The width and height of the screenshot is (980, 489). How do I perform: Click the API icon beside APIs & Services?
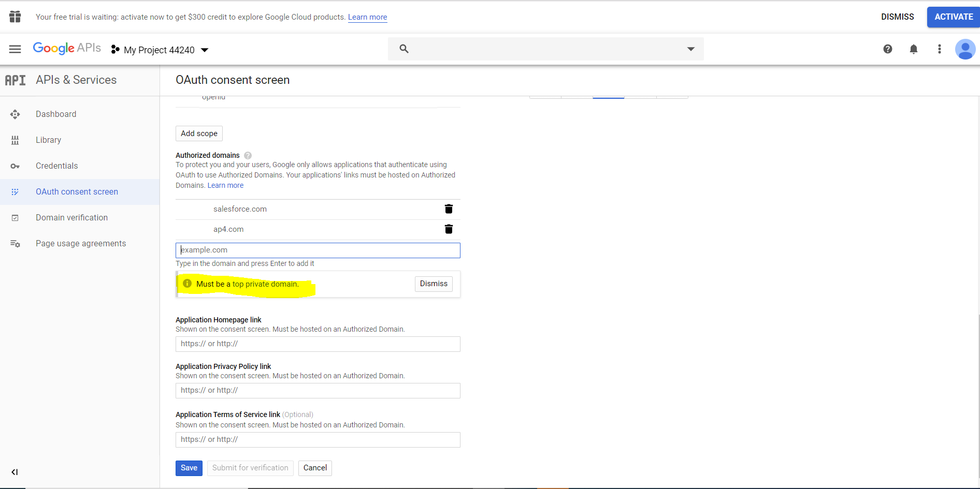pos(15,80)
